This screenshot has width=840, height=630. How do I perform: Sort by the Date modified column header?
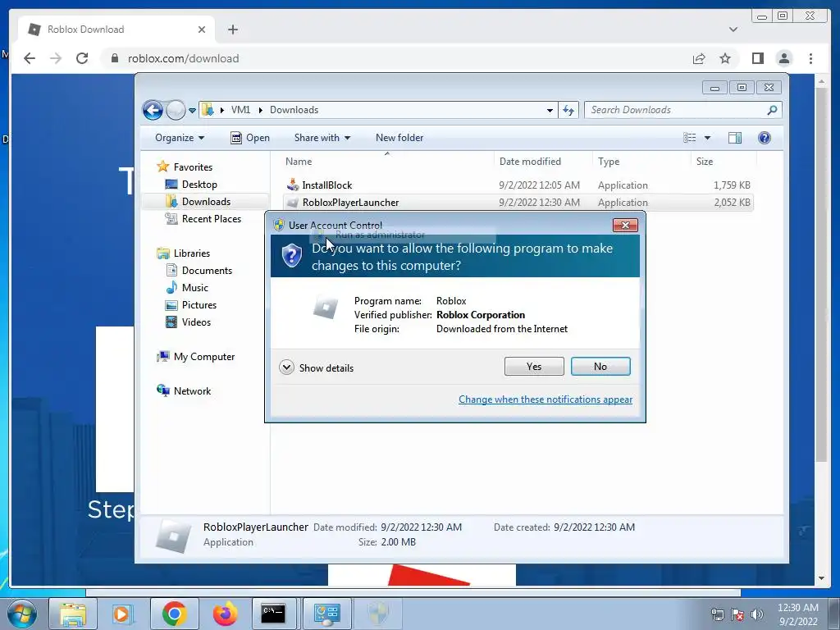click(x=530, y=162)
